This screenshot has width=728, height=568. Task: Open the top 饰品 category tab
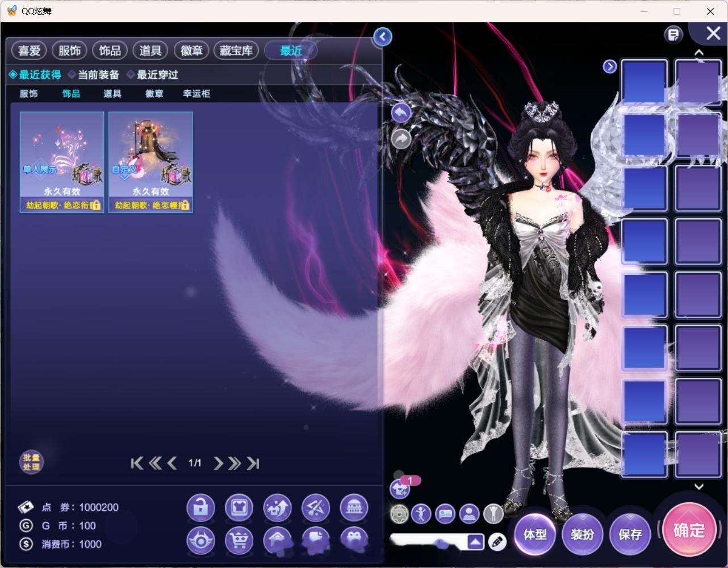110,51
